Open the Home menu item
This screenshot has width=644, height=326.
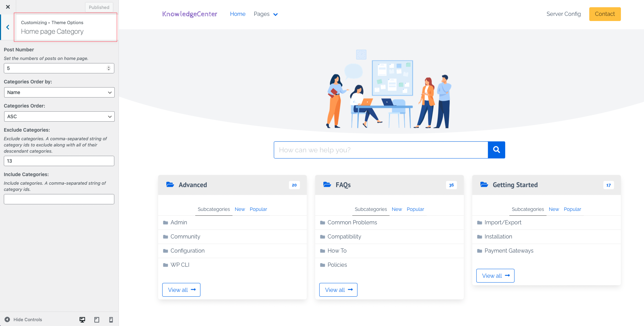click(238, 14)
